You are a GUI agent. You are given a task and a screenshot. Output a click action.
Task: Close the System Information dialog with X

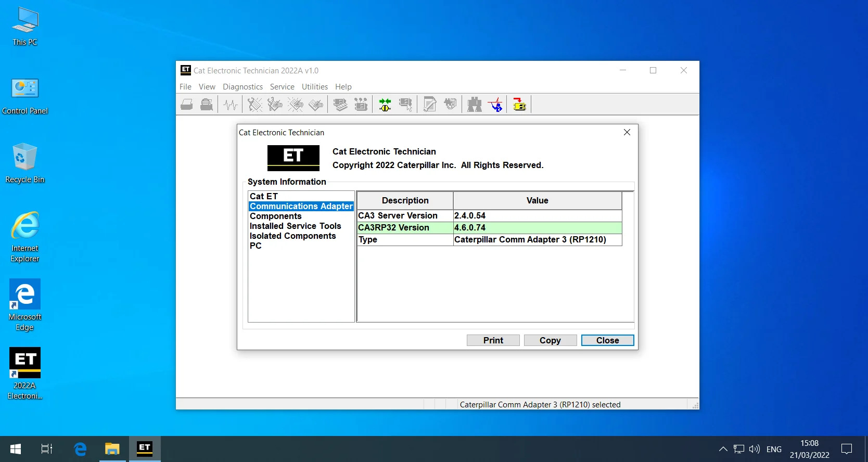(x=627, y=132)
